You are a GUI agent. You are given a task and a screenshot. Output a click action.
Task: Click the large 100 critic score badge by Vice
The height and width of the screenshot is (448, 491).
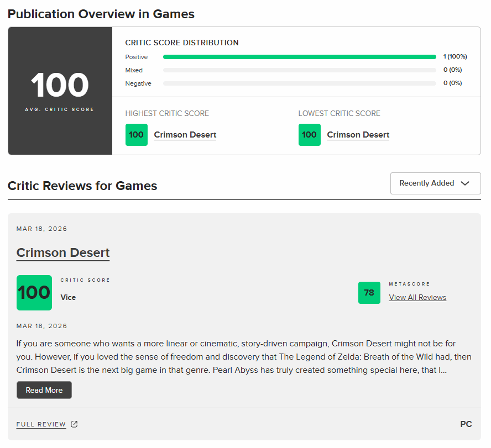point(34,293)
